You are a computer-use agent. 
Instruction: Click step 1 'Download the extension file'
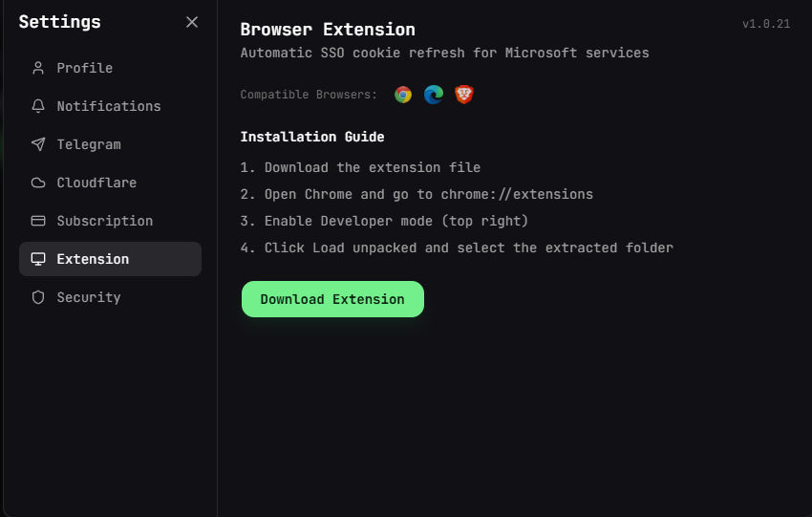pyautogui.click(x=360, y=168)
